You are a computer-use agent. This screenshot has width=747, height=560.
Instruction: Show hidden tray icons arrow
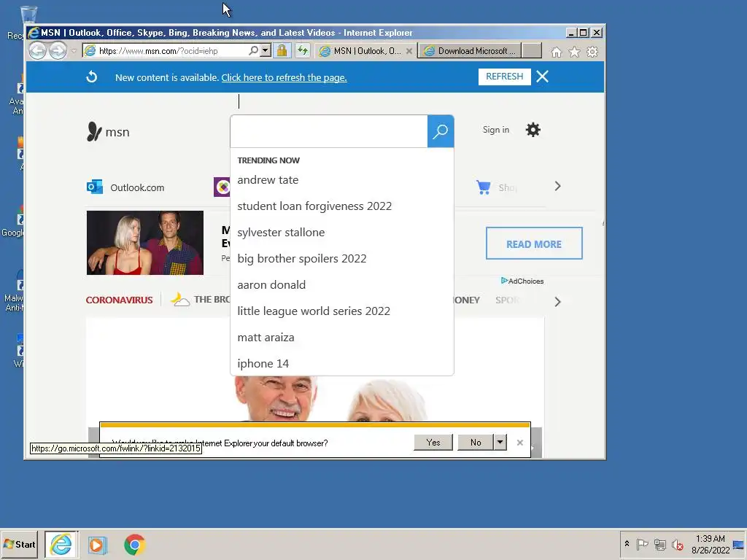tap(627, 544)
